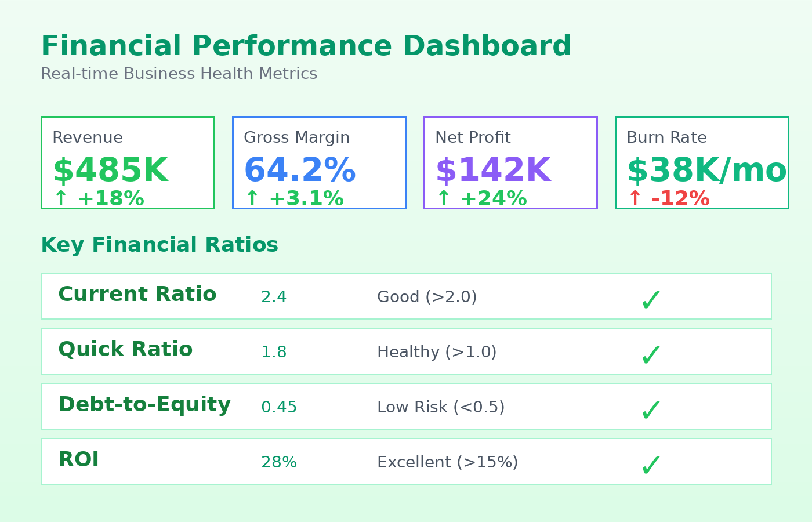The image size is (812, 522).
Task: Click the Quick Ratio row label
Action: 125,350
